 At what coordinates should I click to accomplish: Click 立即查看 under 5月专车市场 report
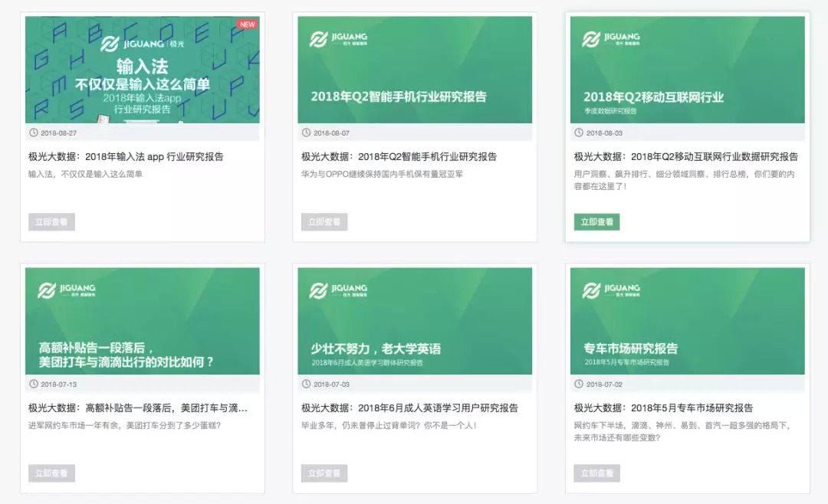pyautogui.click(x=596, y=473)
